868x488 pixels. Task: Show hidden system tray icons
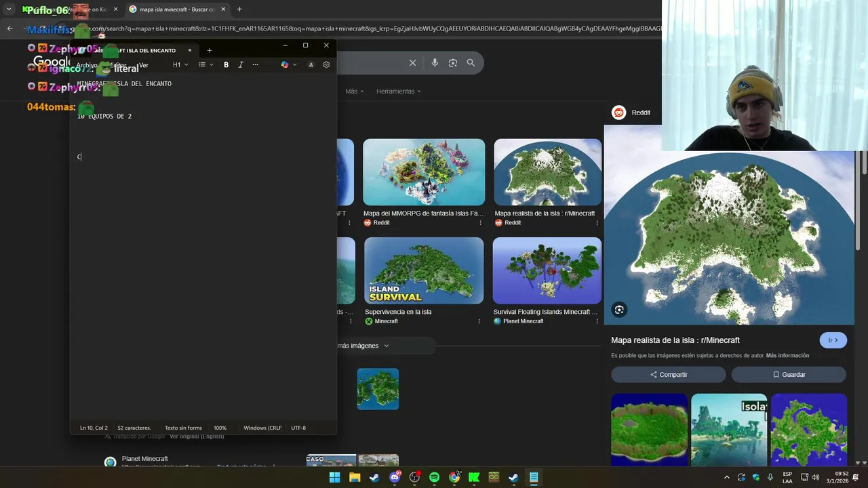tap(727, 477)
